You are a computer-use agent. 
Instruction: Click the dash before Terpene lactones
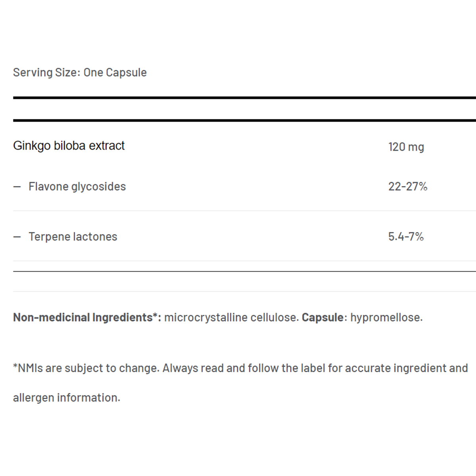[x=17, y=237]
